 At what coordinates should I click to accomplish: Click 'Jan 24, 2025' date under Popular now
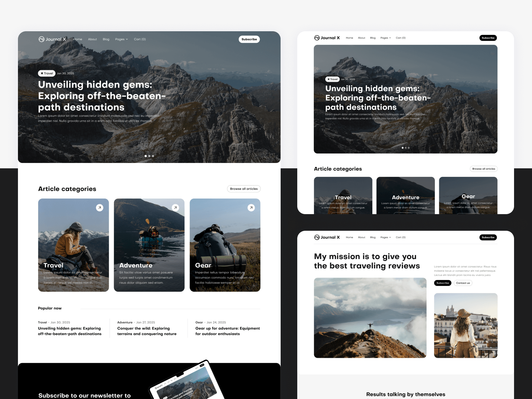click(216, 323)
